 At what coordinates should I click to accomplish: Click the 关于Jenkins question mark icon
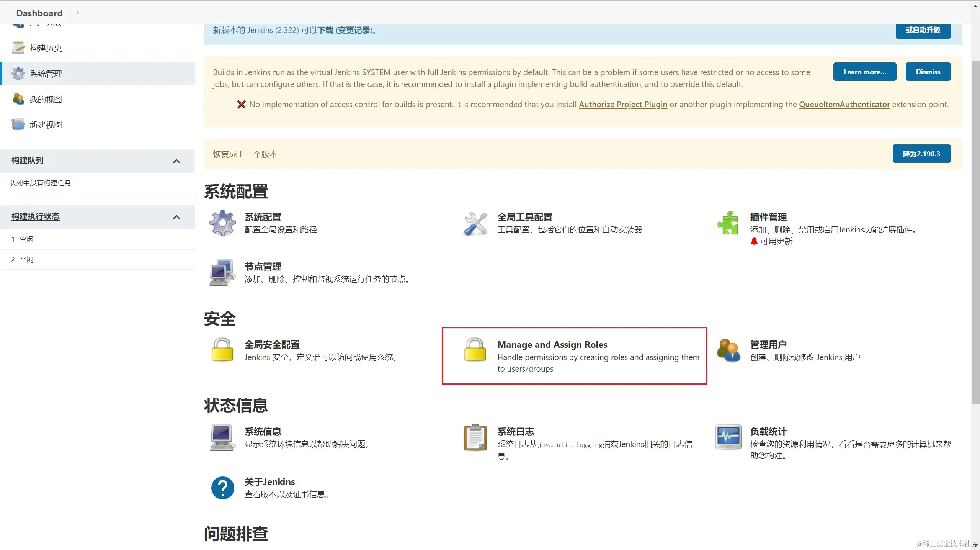(x=222, y=488)
